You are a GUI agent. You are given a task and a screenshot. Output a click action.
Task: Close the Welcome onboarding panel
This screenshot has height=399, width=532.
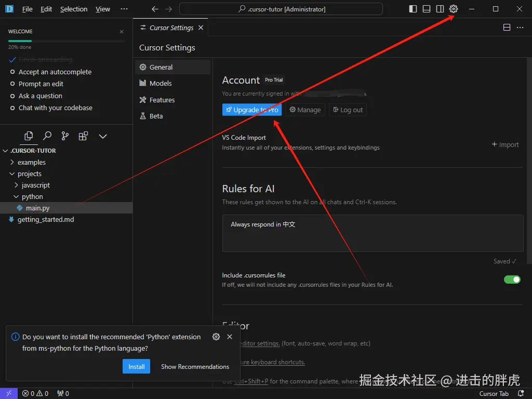(122, 32)
